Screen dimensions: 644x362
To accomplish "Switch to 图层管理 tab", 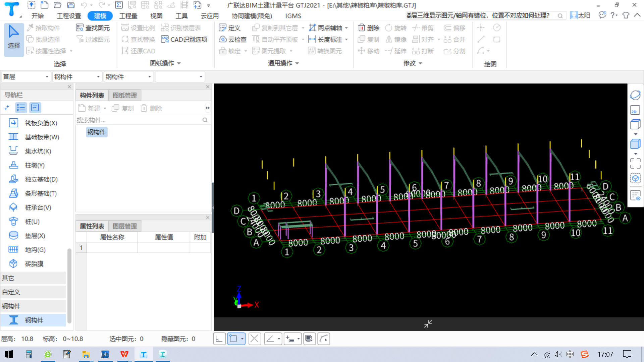I will coord(125,226).
